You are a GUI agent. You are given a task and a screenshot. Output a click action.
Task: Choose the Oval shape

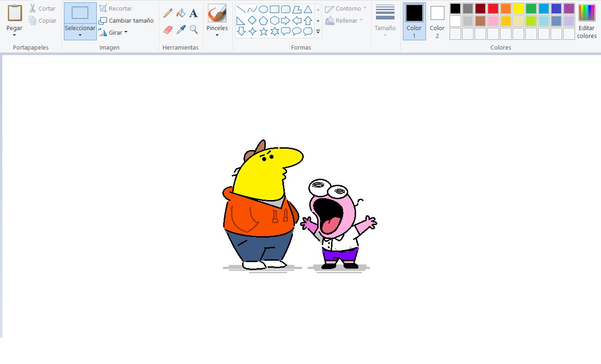263,9
